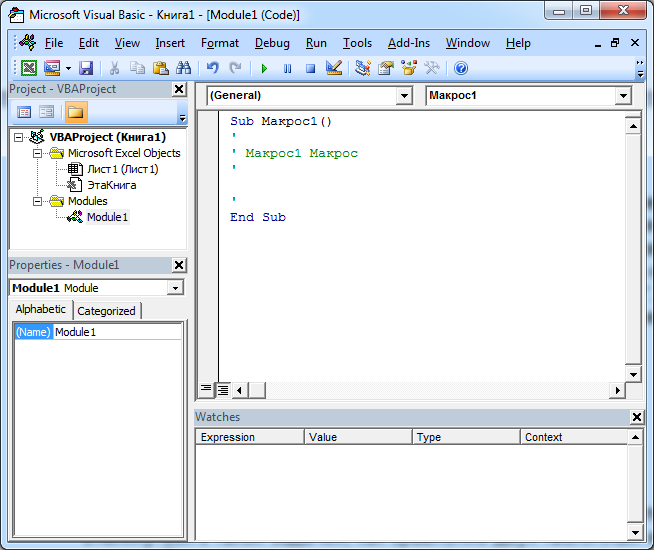Click the Undo arrow icon
Viewport: 654px width, 550px height.
(213, 68)
